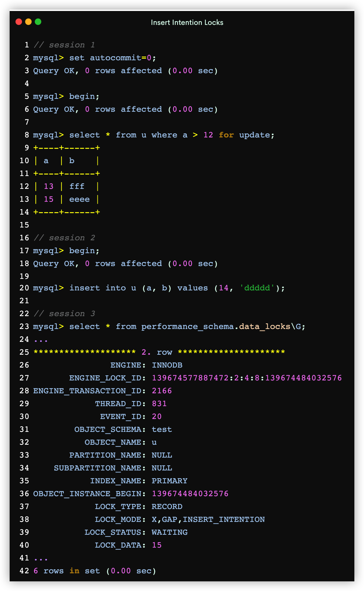Click the ellipsis on line 41
364x591 pixels.
tap(41, 559)
